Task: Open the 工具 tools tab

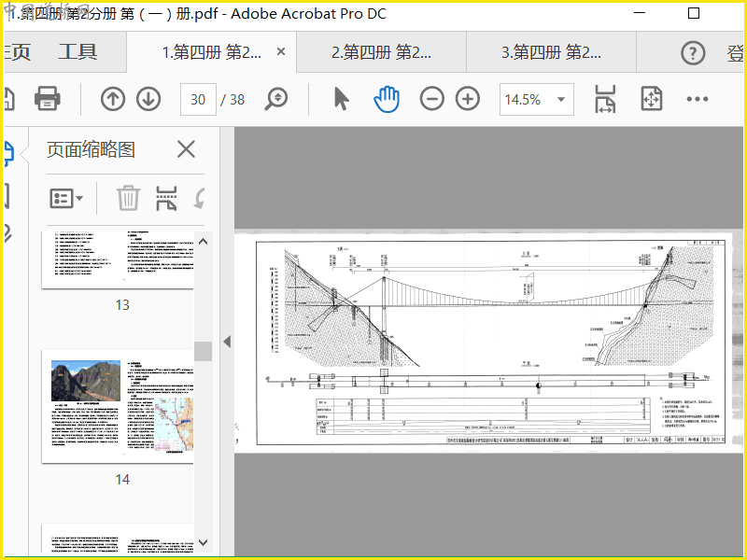Action: [78, 52]
